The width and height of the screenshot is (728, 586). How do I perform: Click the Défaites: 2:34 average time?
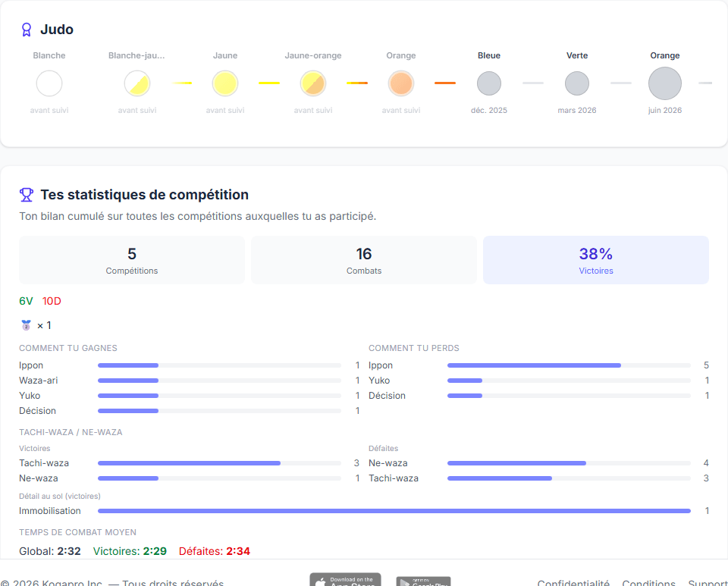point(215,551)
